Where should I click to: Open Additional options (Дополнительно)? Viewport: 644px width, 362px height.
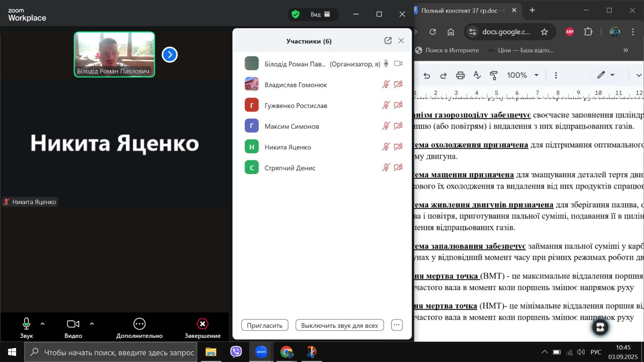139,324
